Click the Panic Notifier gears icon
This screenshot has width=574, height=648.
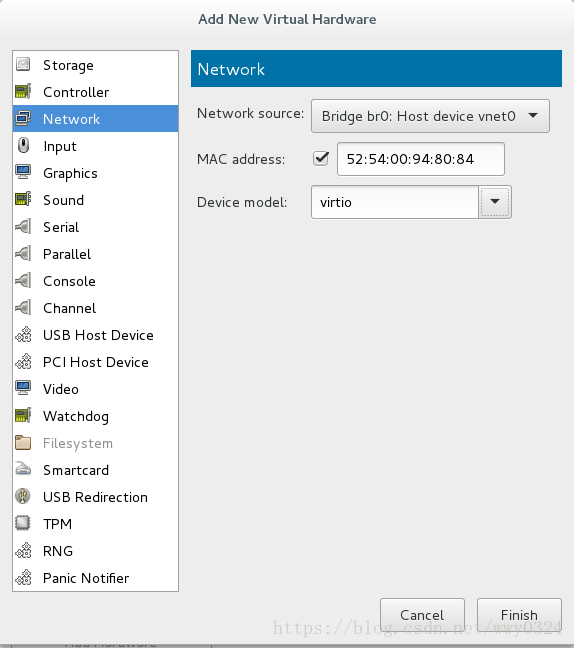click(x=24, y=577)
